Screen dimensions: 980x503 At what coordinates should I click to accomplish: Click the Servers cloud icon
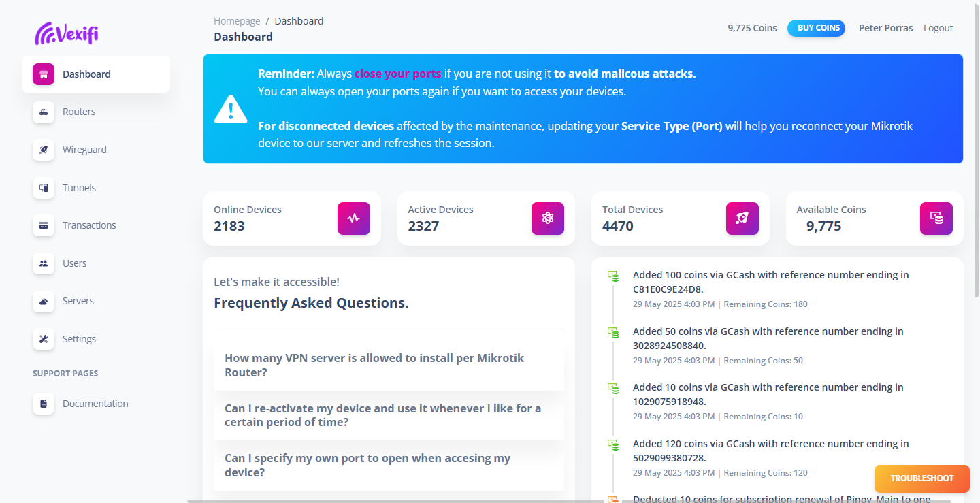pos(44,301)
